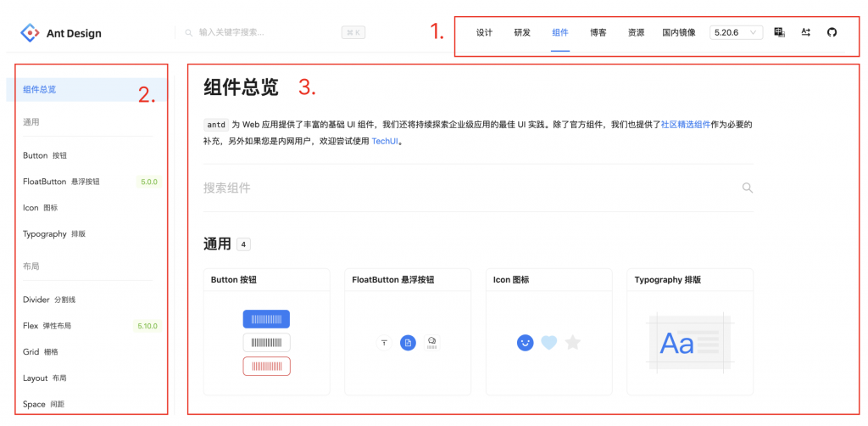Open the FloatButton 悬浮按钮 card title
The width and height of the screenshot is (868, 426).
[x=393, y=280]
